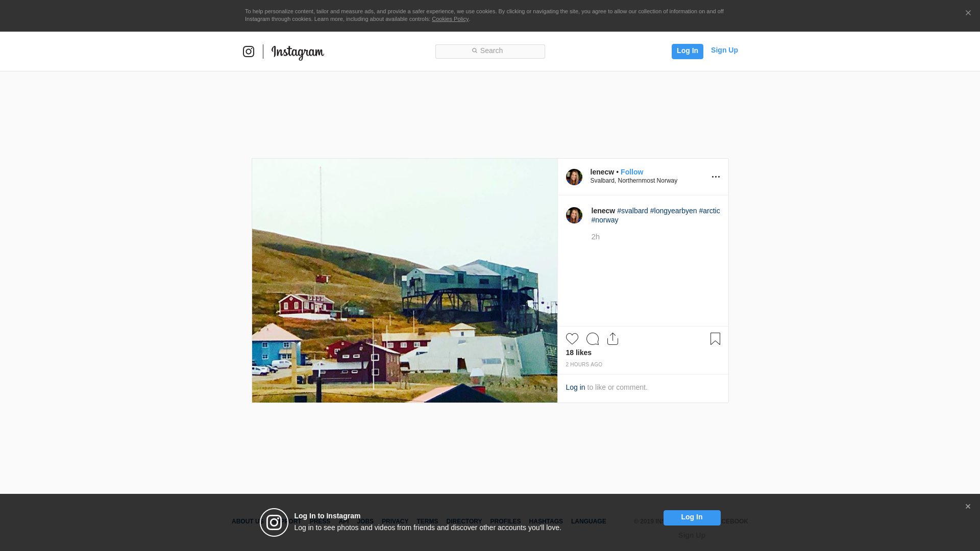The width and height of the screenshot is (980, 551).
Task: Like the post with heart icon
Action: [572, 339]
